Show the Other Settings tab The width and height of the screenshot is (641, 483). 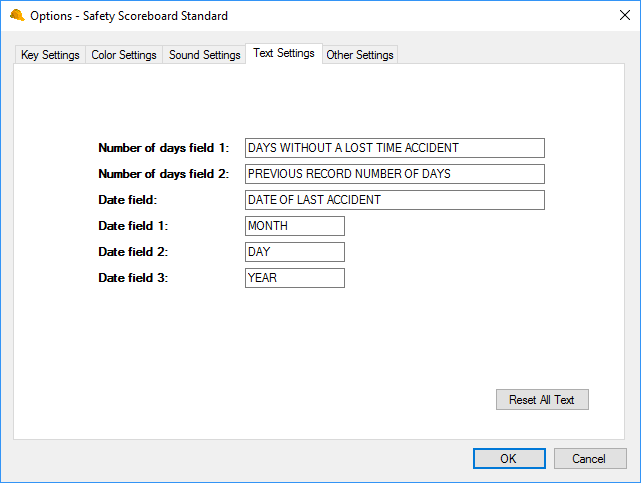coord(360,55)
